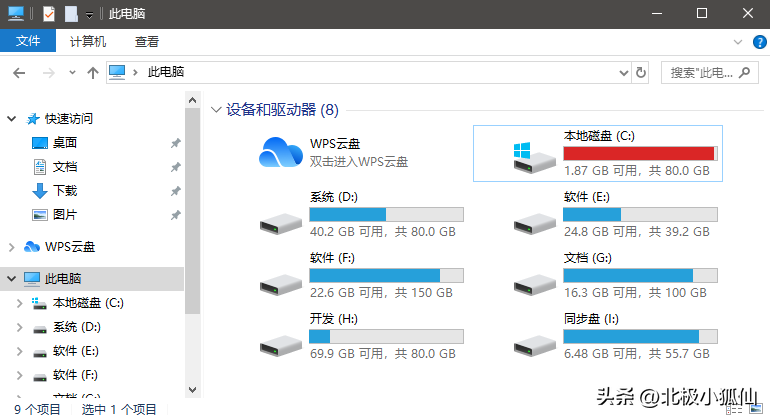
Task: Select the 系统 (D:) drive icon
Action: coord(280,223)
